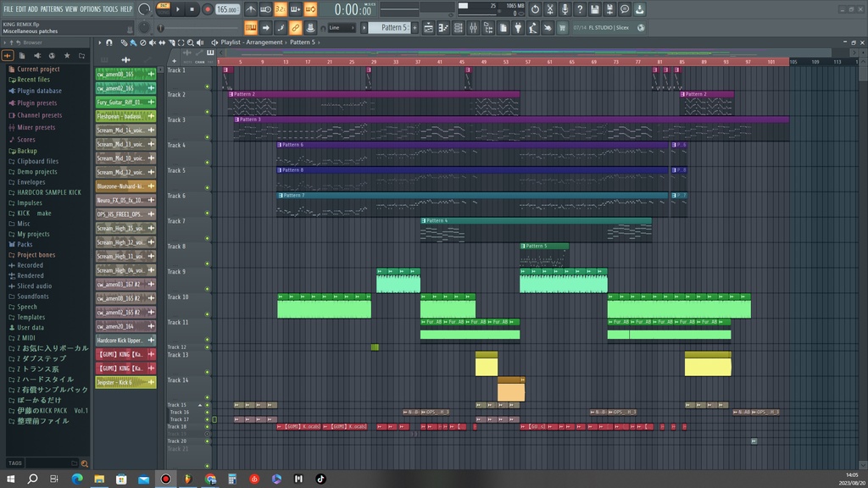Select the slip tool in playlist

162,42
